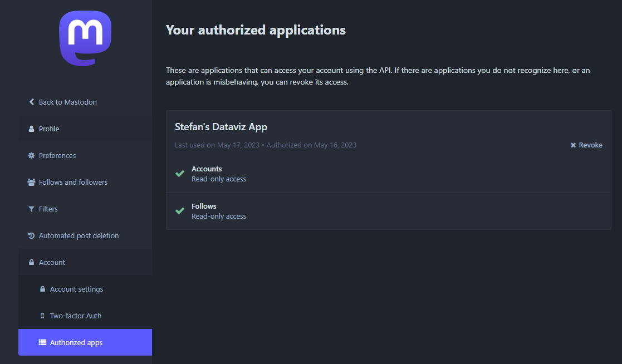Click the Stefan's Dataviz App title
The width and height of the screenshot is (622, 364).
pos(221,127)
